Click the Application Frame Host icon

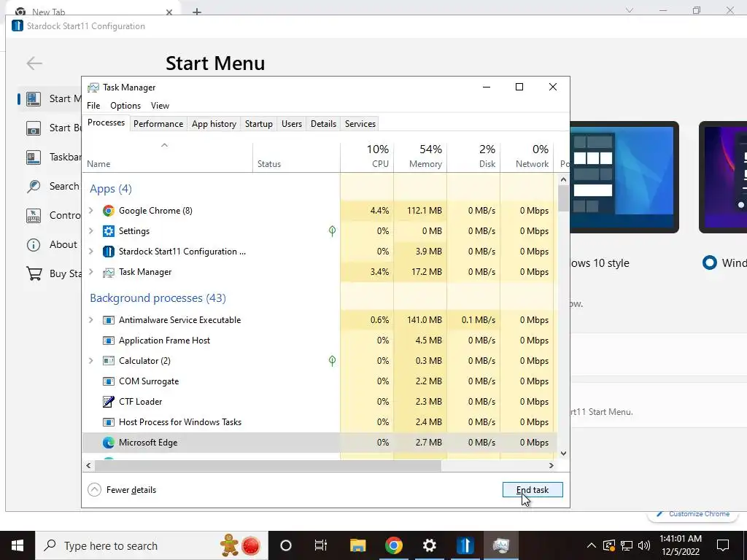pyautogui.click(x=109, y=341)
